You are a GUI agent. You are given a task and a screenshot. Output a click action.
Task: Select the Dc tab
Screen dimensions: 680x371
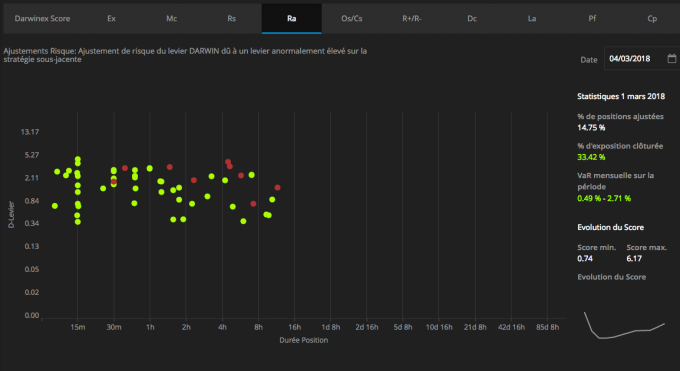472,19
